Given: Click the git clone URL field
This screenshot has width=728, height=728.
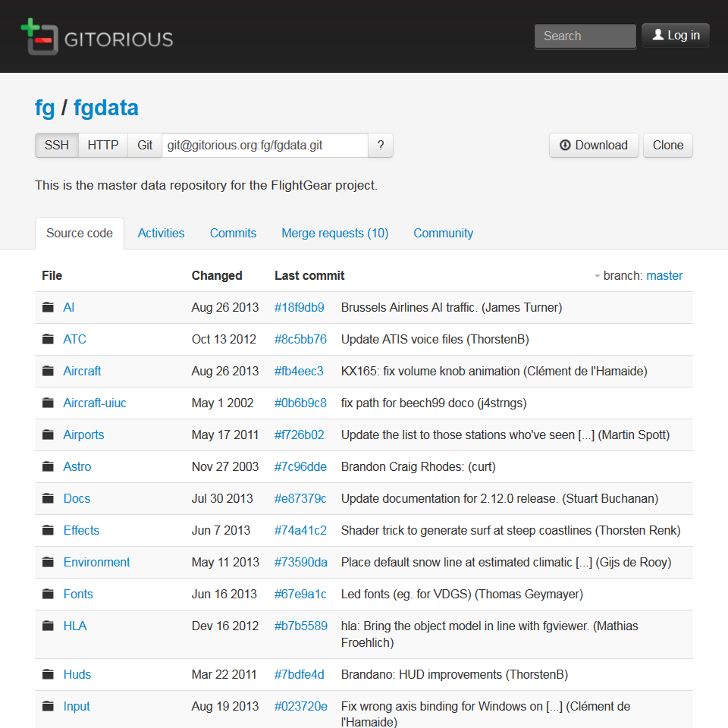Looking at the screenshot, I should (x=265, y=146).
